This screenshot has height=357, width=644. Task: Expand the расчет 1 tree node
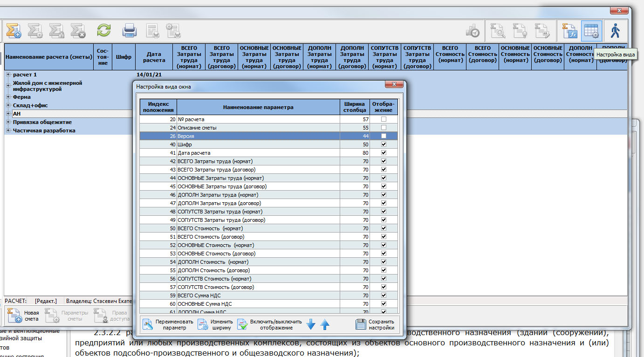pos(8,75)
